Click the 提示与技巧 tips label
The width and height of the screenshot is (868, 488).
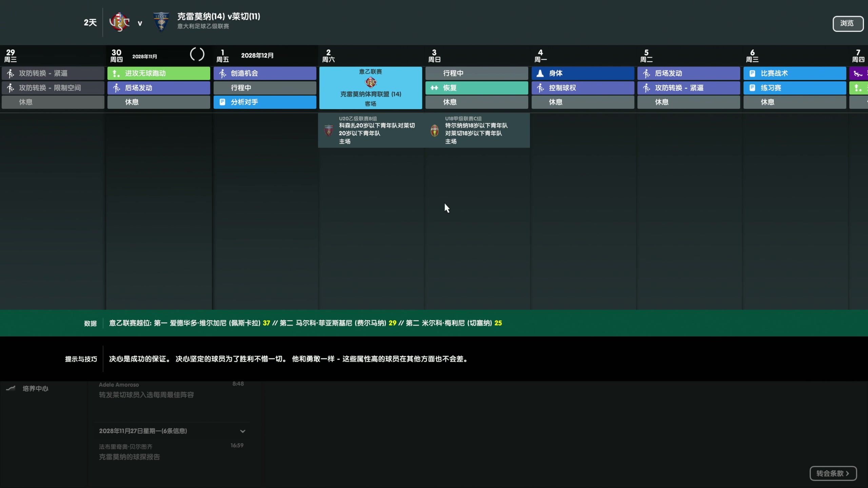[81, 359]
